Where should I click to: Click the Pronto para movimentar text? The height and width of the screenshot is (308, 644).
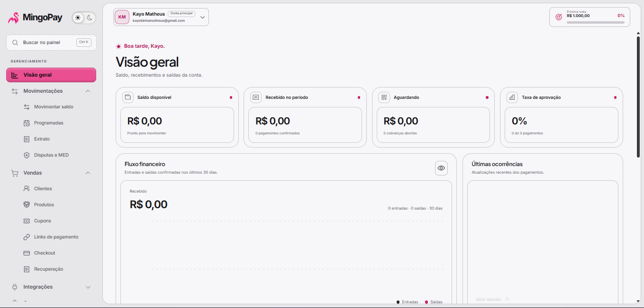click(147, 133)
